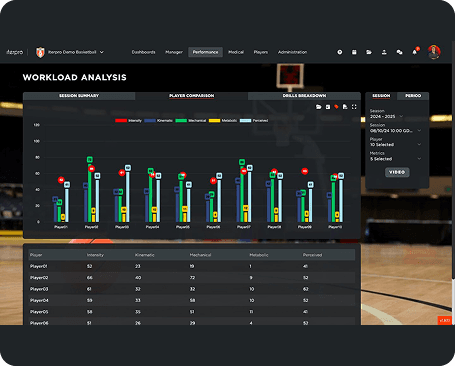
Task: Click the Iterpro logo in the header
Action: 15,52
